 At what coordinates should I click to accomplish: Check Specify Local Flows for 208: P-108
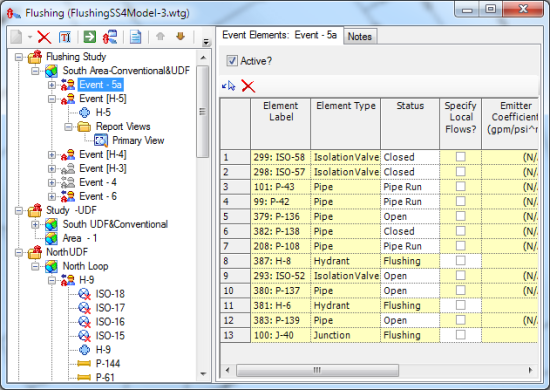[461, 246]
